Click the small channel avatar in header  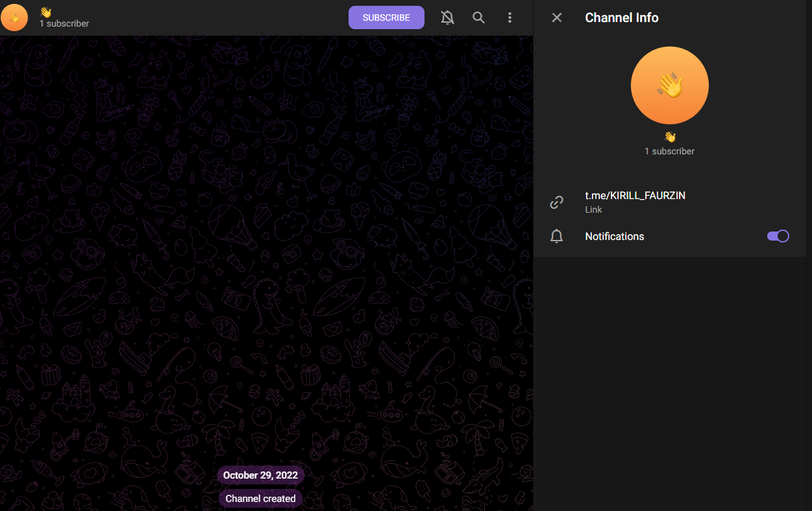coord(14,18)
